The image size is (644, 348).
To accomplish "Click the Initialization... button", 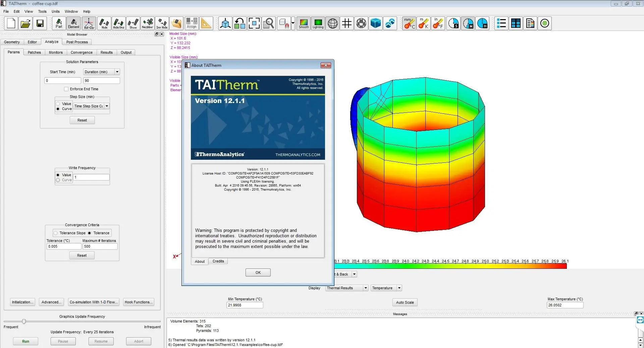I will pos(22,302).
